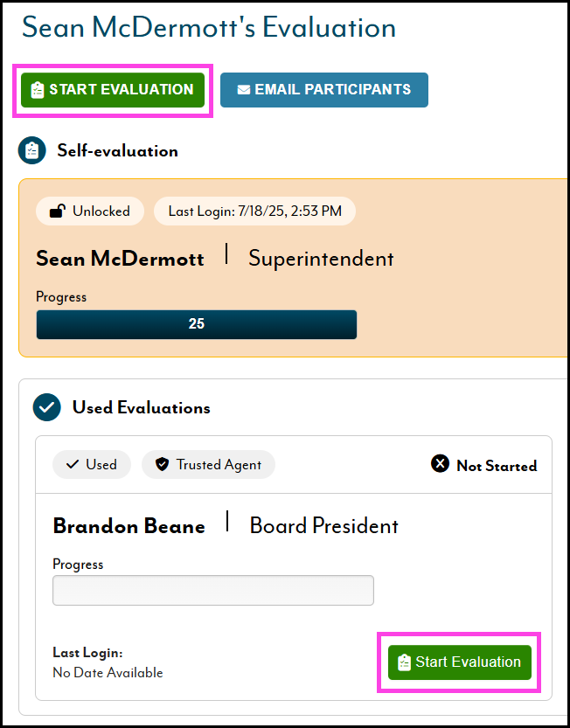Click the checkmark icon in Used badge
This screenshot has width=570, height=728.
[73, 465]
